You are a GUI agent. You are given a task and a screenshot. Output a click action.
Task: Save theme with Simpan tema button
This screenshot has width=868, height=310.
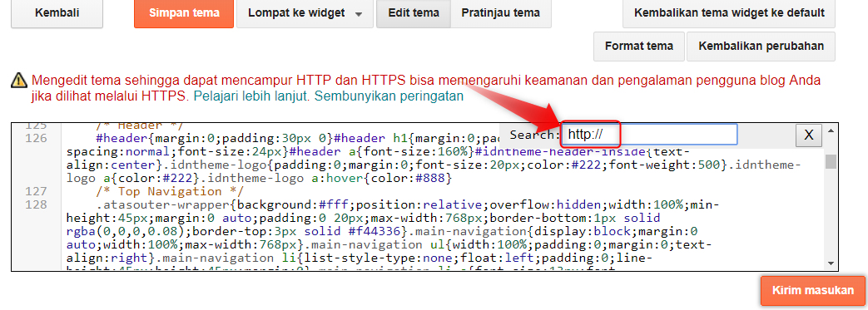point(184,13)
